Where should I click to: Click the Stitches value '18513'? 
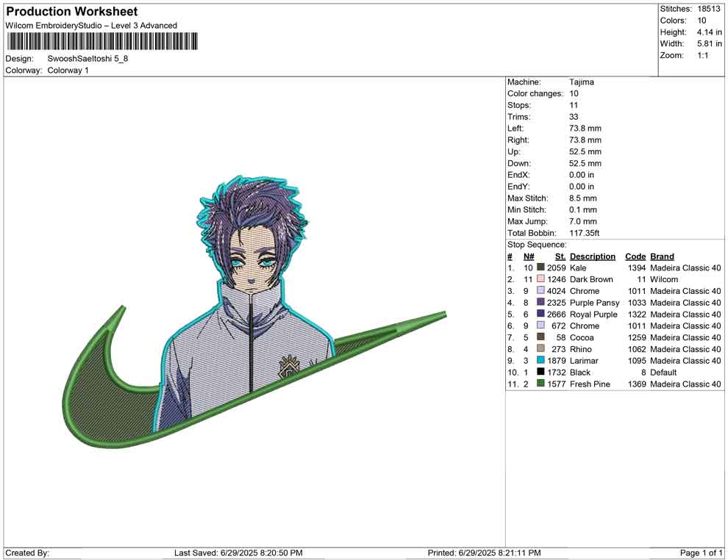click(x=708, y=9)
